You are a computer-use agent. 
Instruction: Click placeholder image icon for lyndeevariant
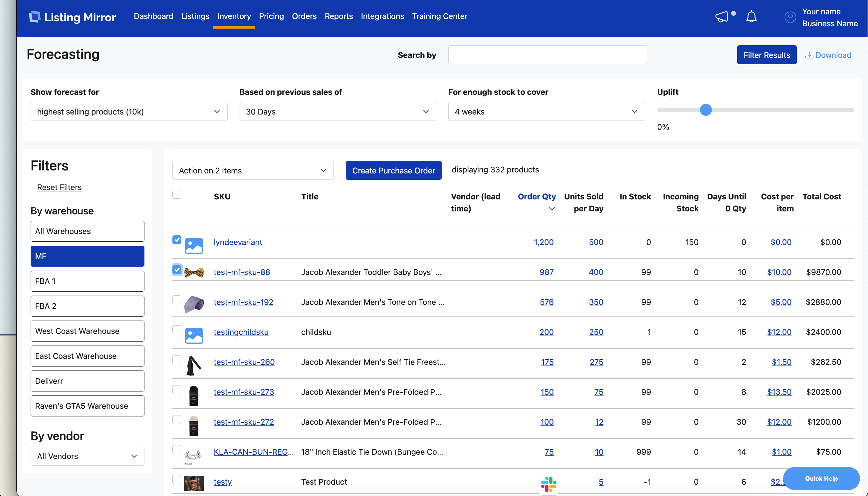point(194,246)
